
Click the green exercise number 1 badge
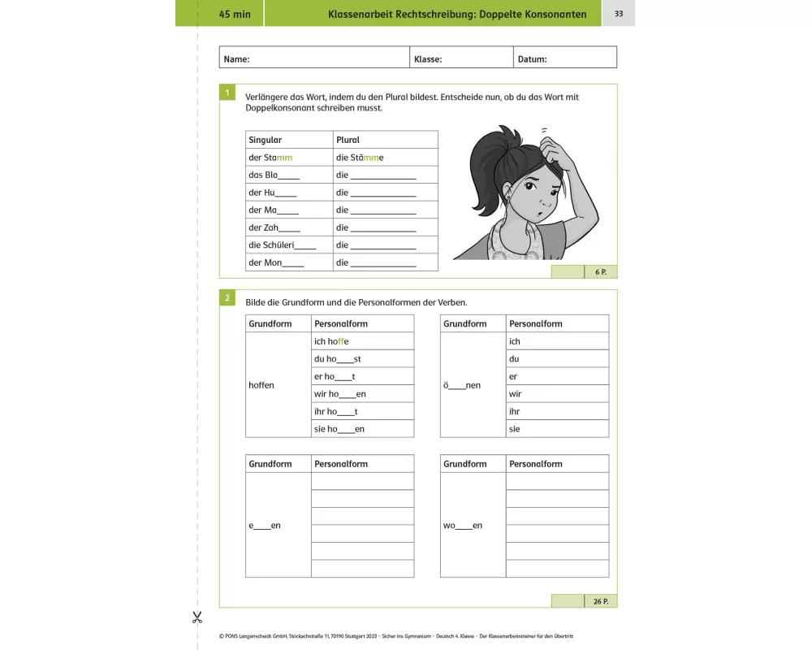pos(228,93)
